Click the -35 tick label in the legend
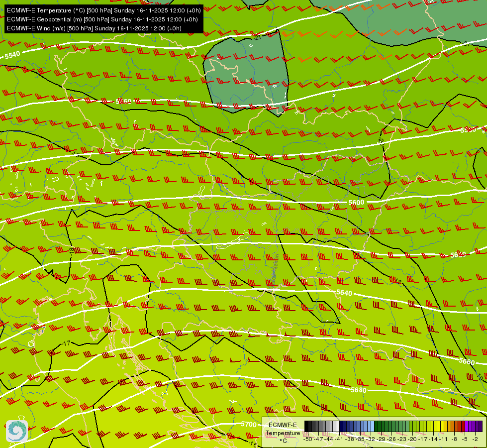Viewport: 487px width, 448px height. click(x=360, y=440)
